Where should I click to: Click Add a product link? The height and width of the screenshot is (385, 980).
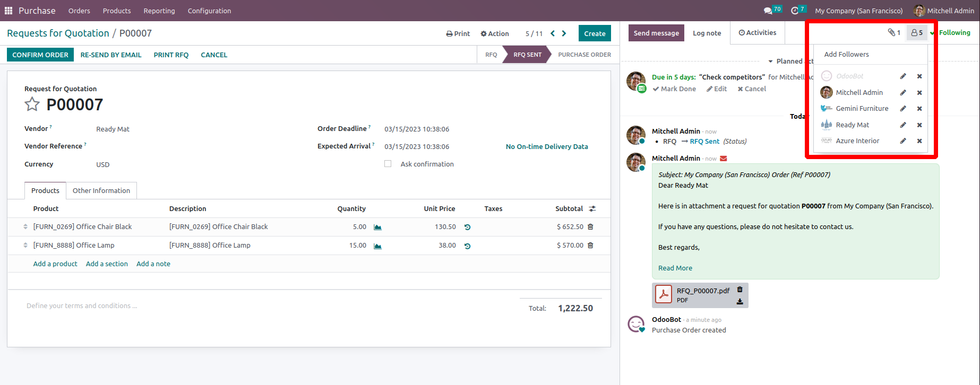point(55,264)
